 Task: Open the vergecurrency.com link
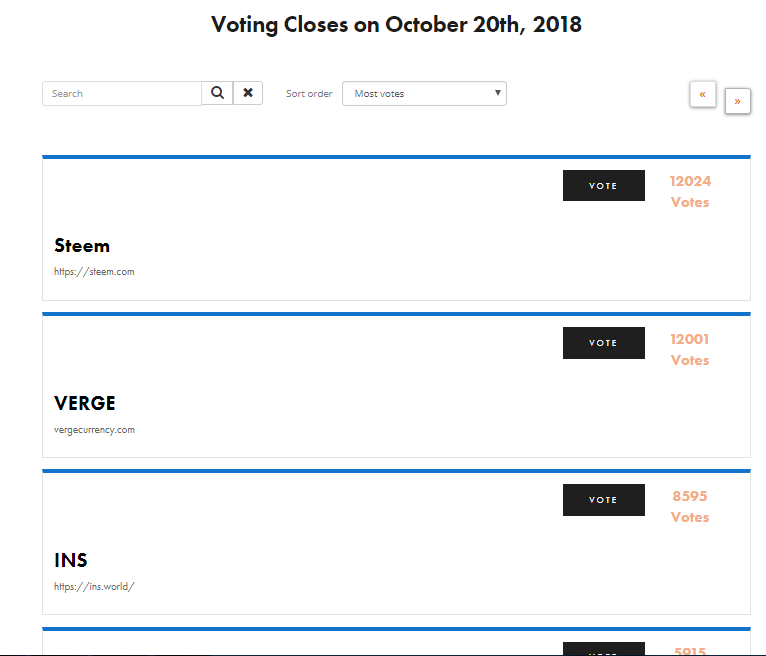(x=94, y=430)
